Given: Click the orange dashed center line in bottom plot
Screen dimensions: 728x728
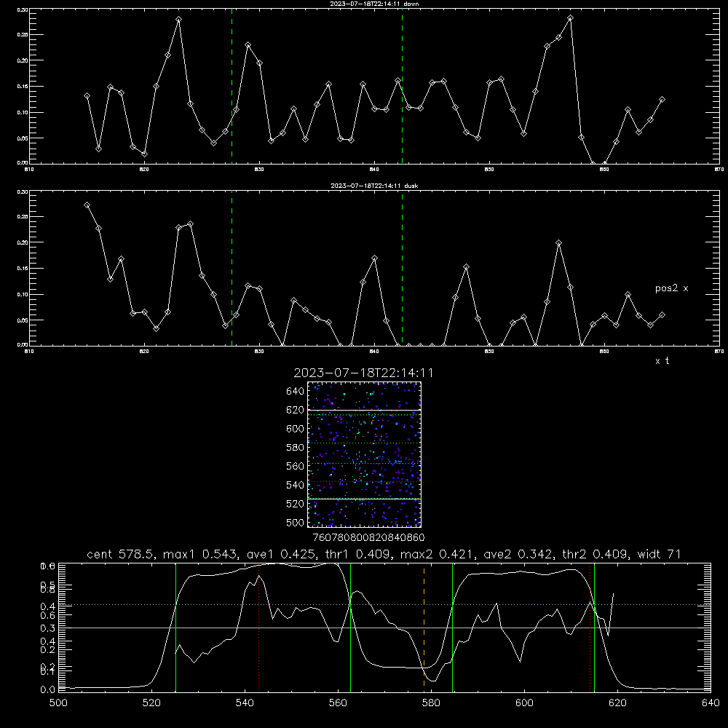Looking at the screenshot, I should click(x=424, y=627).
